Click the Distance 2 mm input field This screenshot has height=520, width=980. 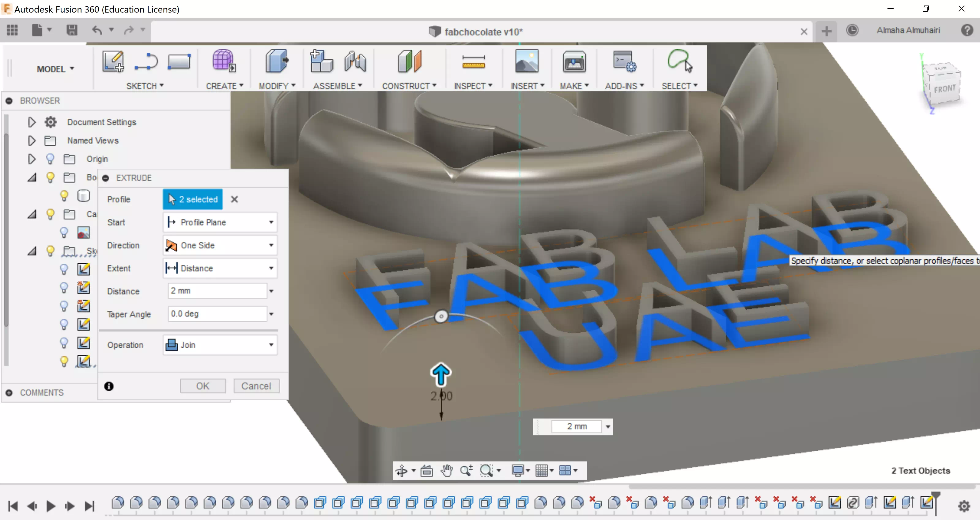coord(217,291)
